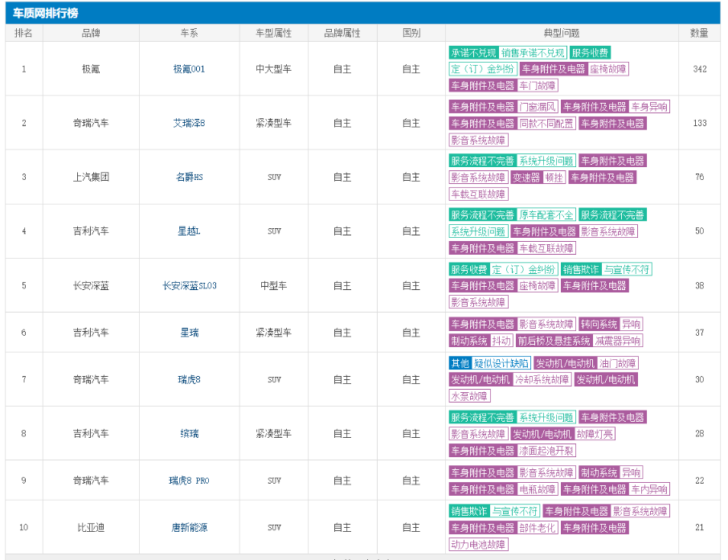Select the 极氪 brand cell
Viewport: 728px width, 560px height.
[91, 69]
